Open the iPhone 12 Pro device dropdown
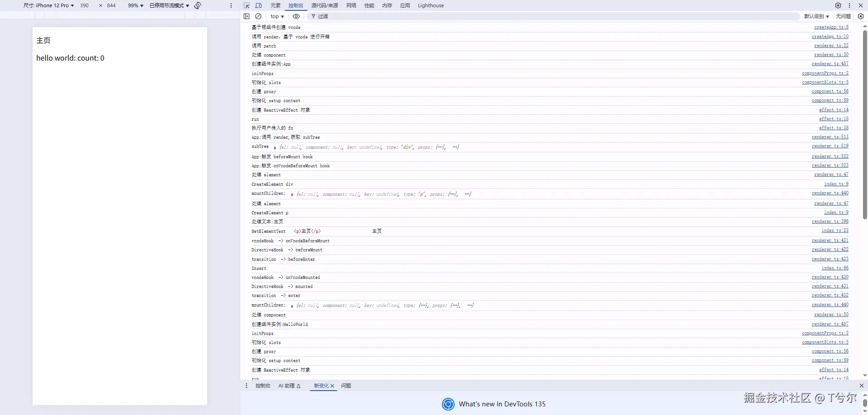868x415 pixels. 48,5
